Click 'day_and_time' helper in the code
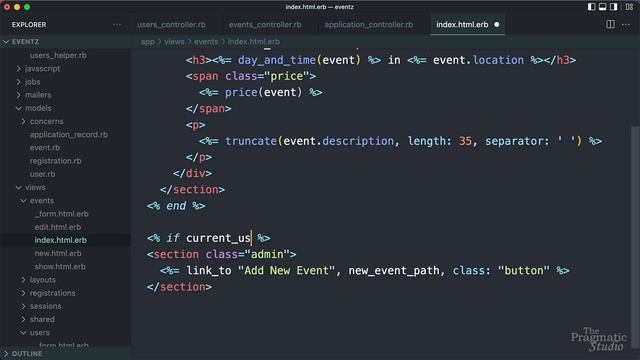Screen dimensions: 640x360 point(277,60)
